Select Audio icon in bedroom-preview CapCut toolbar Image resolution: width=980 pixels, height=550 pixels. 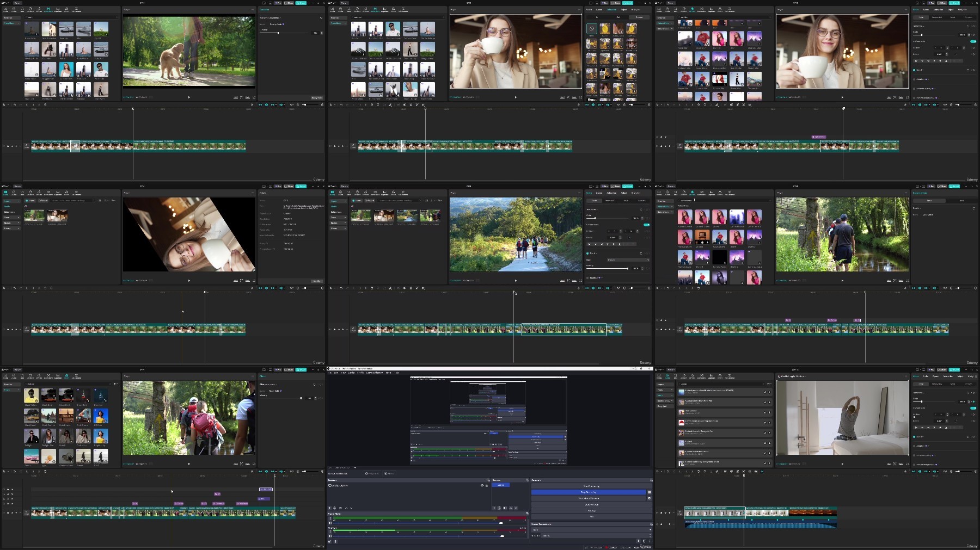click(x=667, y=376)
